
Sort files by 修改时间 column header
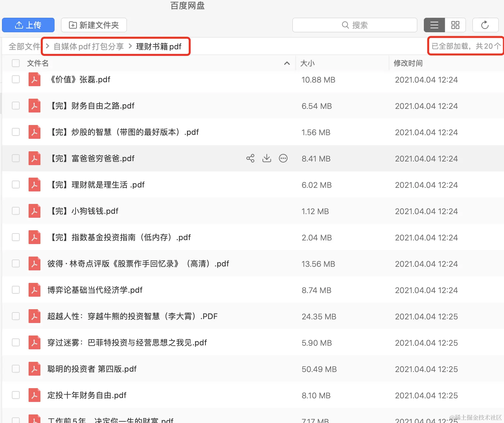(408, 63)
